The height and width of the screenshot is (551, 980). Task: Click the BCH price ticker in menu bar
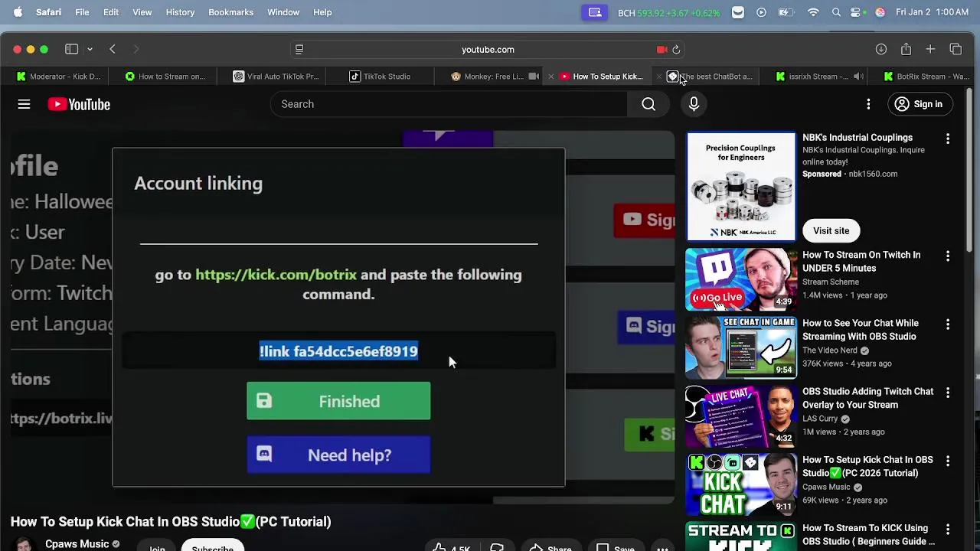coord(669,12)
